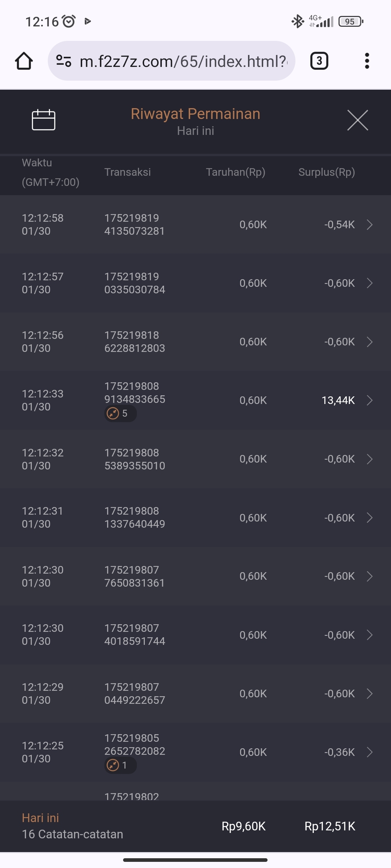
Task: Close the Riwayat Permainan panel
Action: (357, 120)
